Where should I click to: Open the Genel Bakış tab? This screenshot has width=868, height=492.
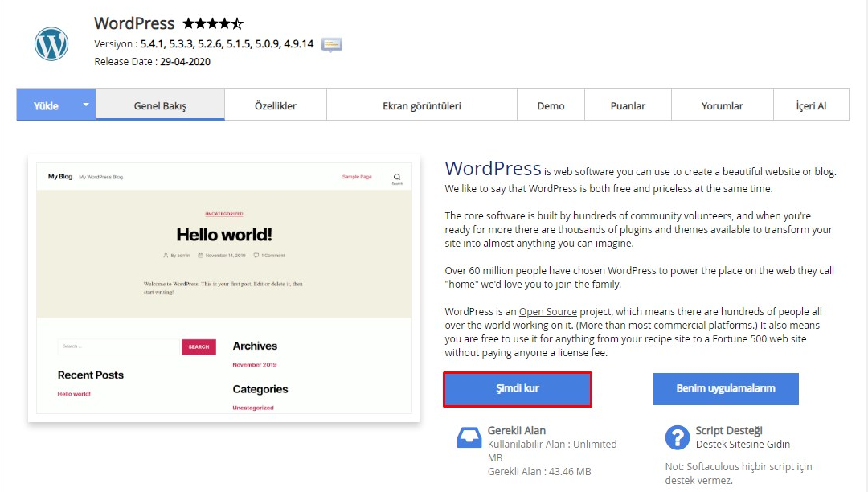pos(160,105)
